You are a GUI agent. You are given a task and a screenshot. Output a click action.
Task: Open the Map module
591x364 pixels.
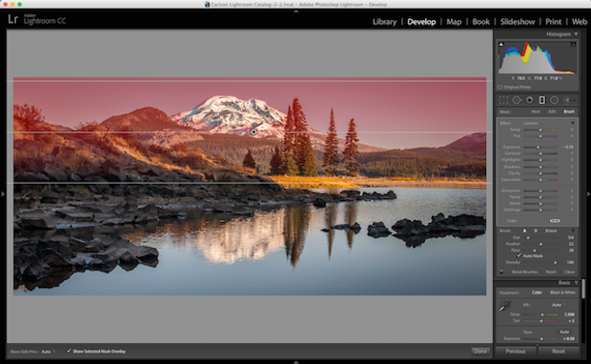(454, 22)
